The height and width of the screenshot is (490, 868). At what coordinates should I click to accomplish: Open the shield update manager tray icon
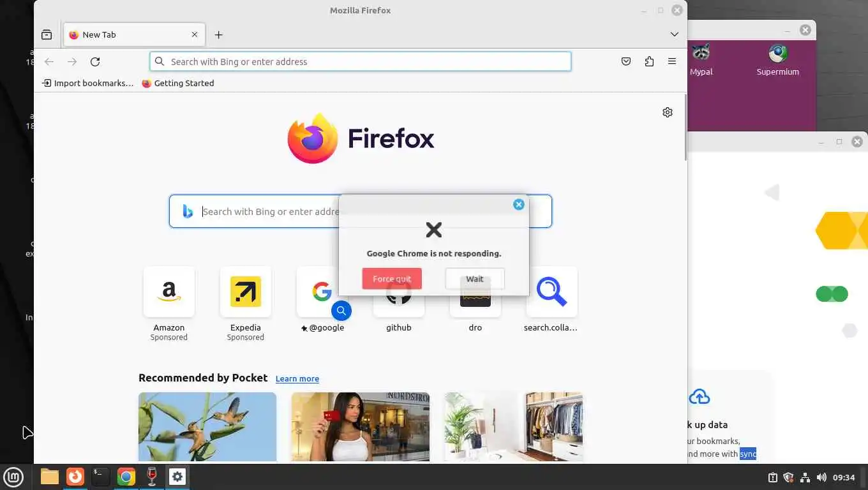tap(788, 477)
